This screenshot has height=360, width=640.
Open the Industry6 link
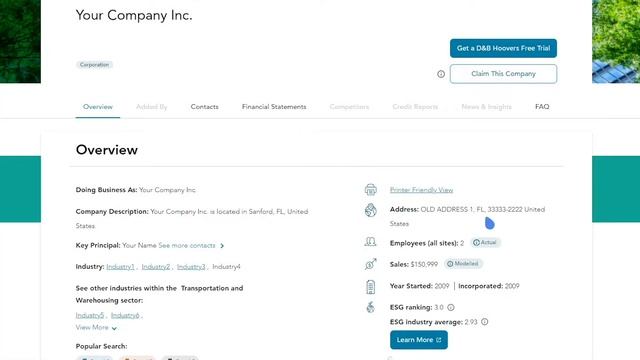[x=125, y=315]
